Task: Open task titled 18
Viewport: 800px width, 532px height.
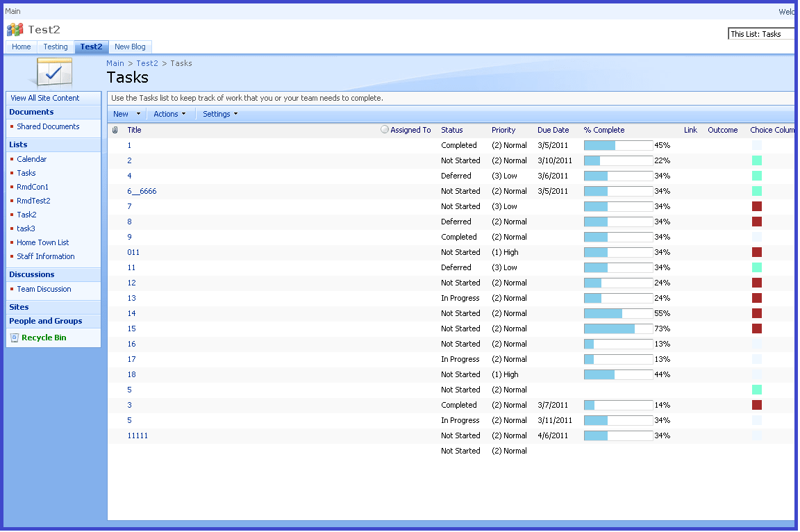Action: tap(132, 374)
